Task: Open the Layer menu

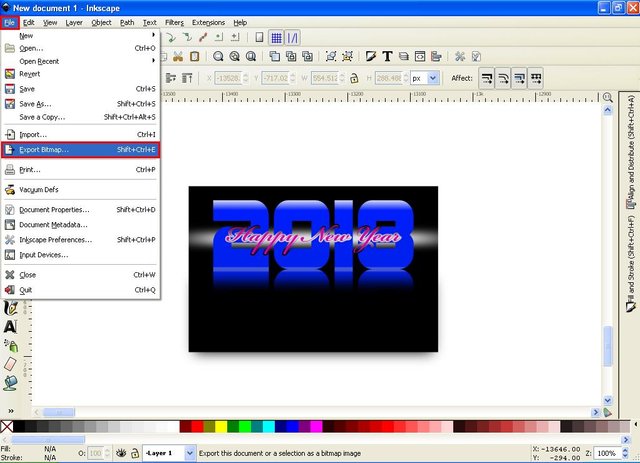Action: tap(74, 22)
